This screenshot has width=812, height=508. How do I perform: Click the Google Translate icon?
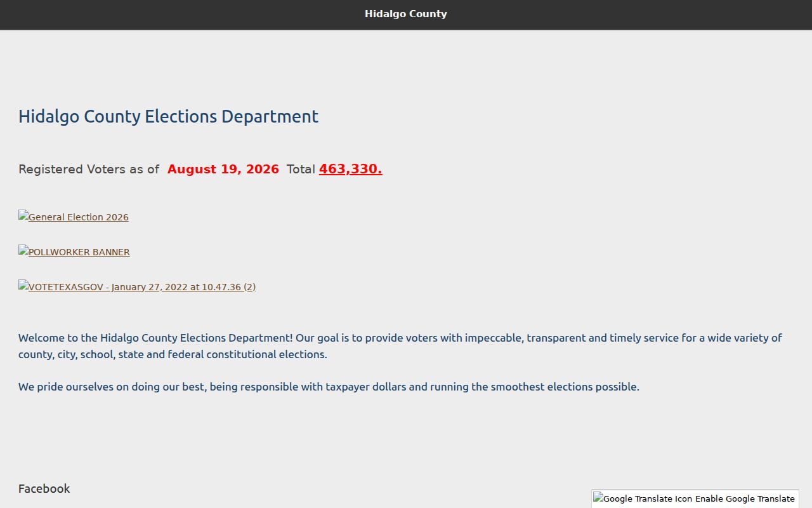643,498
